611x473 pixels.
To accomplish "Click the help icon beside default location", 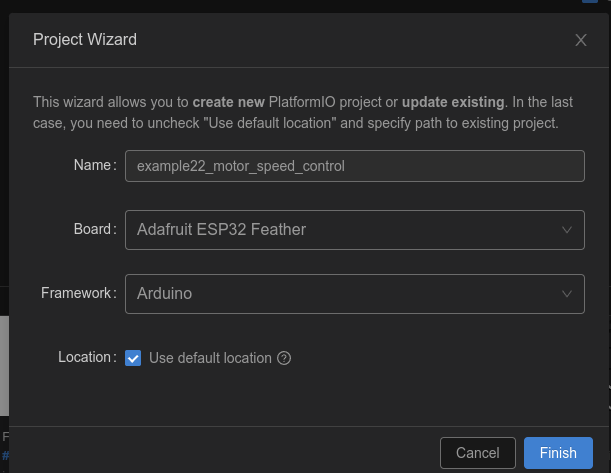I will (x=284, y=358).
